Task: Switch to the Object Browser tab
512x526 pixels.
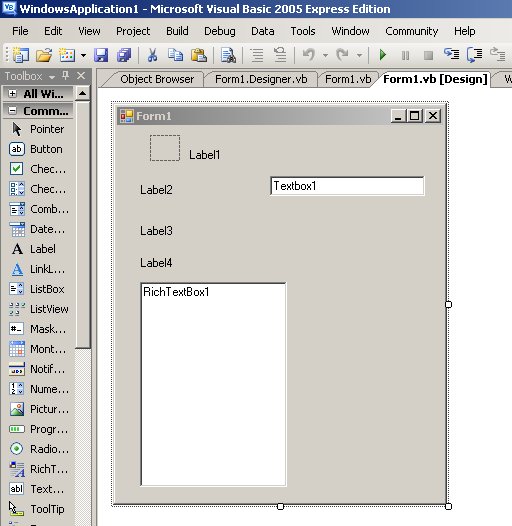Action: point(157,80)
